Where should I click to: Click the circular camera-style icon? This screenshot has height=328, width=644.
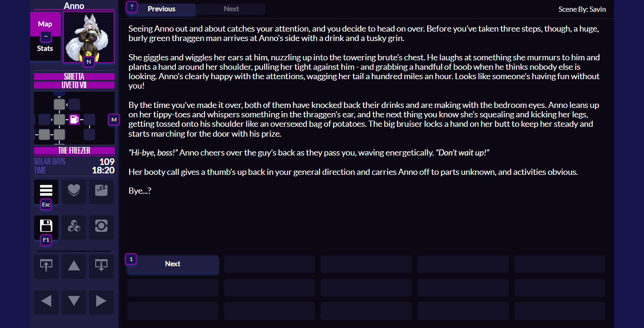coord(101,227)
